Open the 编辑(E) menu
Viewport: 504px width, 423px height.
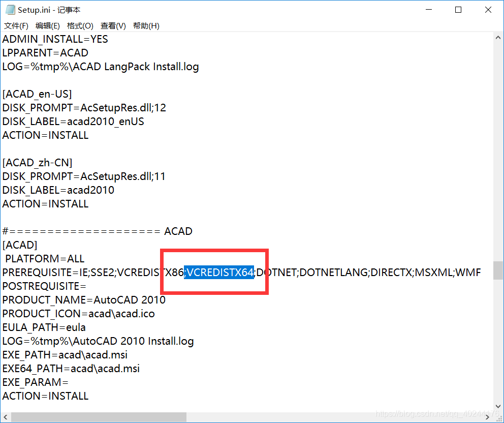coord(48,26)
